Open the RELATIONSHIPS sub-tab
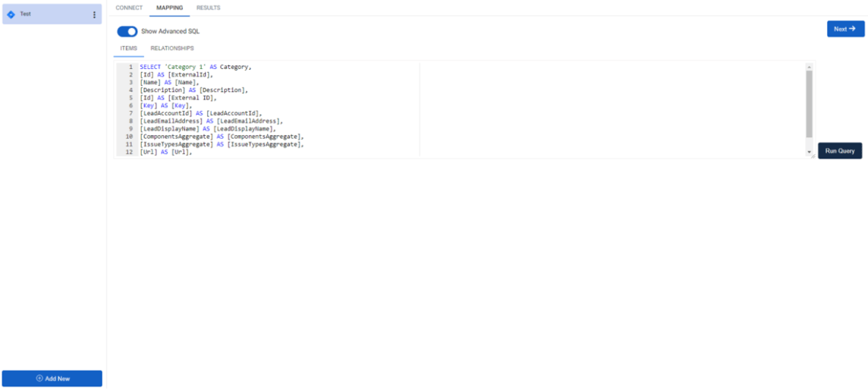This screenshot has height=390, width=868. [172, 49]
